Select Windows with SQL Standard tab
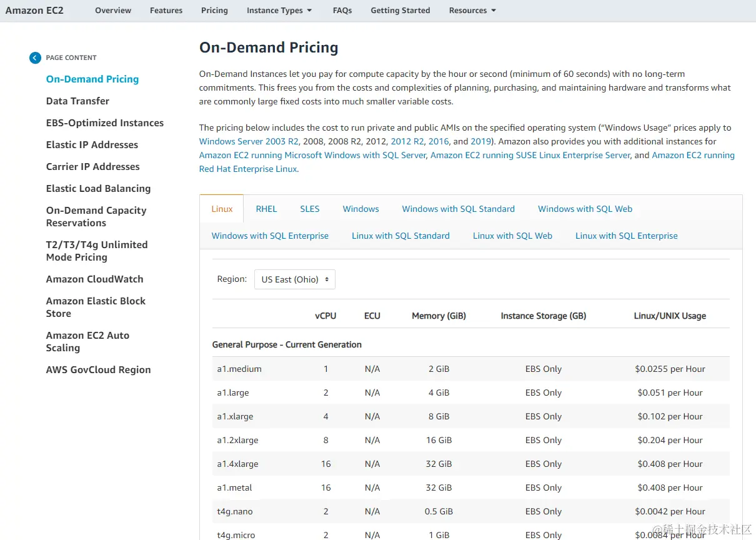Viewport: 756px width, 540px height. point(459,209)
